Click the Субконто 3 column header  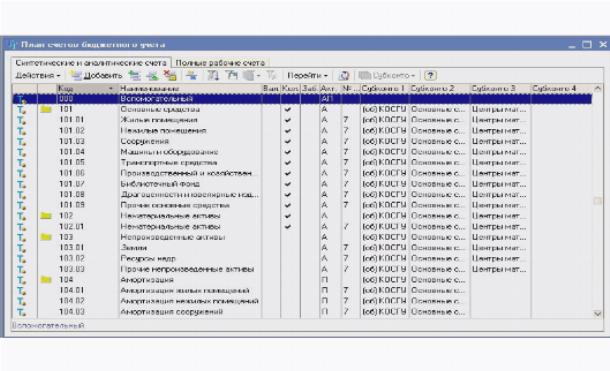[x=500, y=89]
